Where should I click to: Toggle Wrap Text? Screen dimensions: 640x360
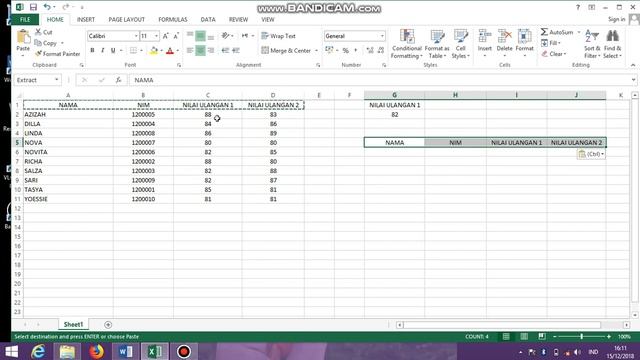click(278, 36)
